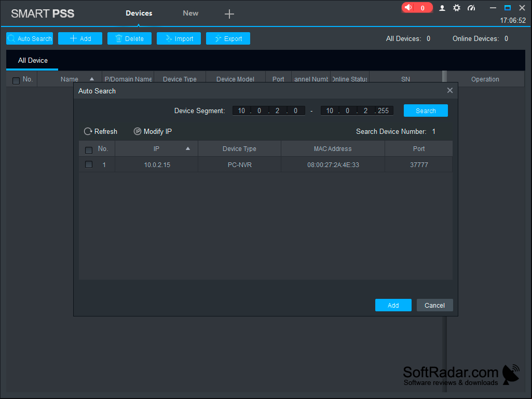Image resolution: width=532 pixels, height=399 pixels.
Task: Click the Add button in the Auto Search dialog
Action: (x=393, y=306)
